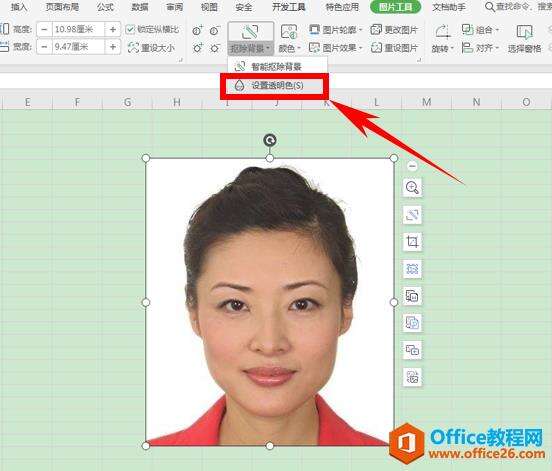Open the 抠除背景 dropdown button
552x471 pixels.
pyautogui.click(x=250, y=49)
